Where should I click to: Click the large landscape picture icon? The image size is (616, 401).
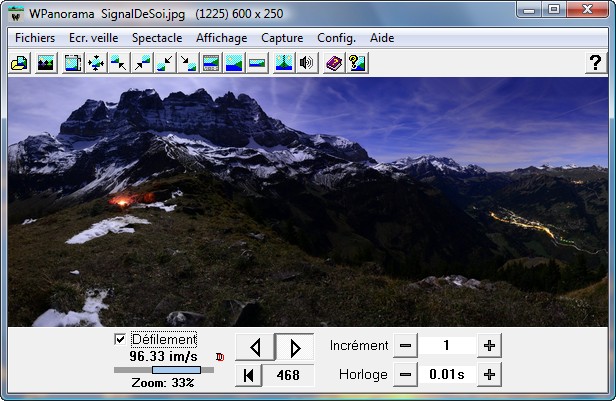235,63
